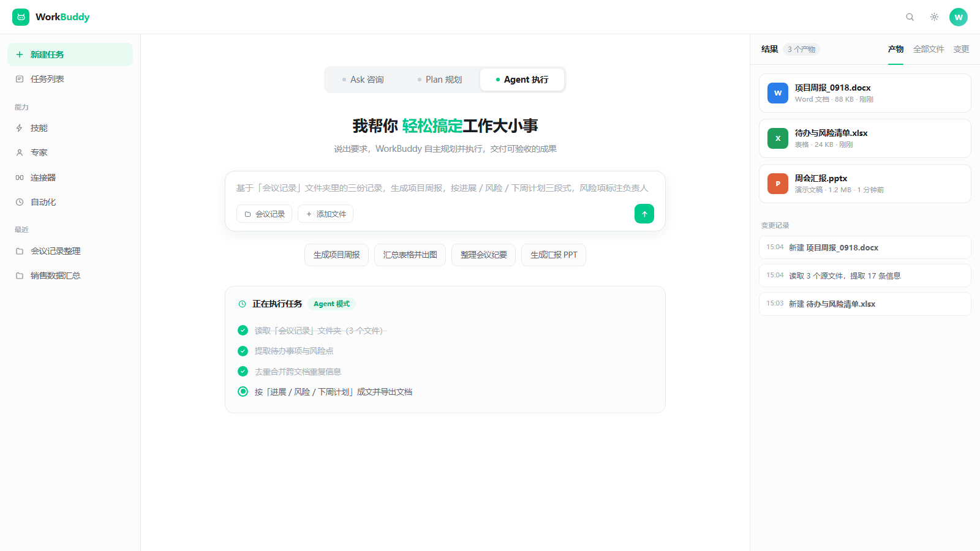Open recent task 销售数据汇总
Viewport: 980px width, 551px height.
point(70,275)
